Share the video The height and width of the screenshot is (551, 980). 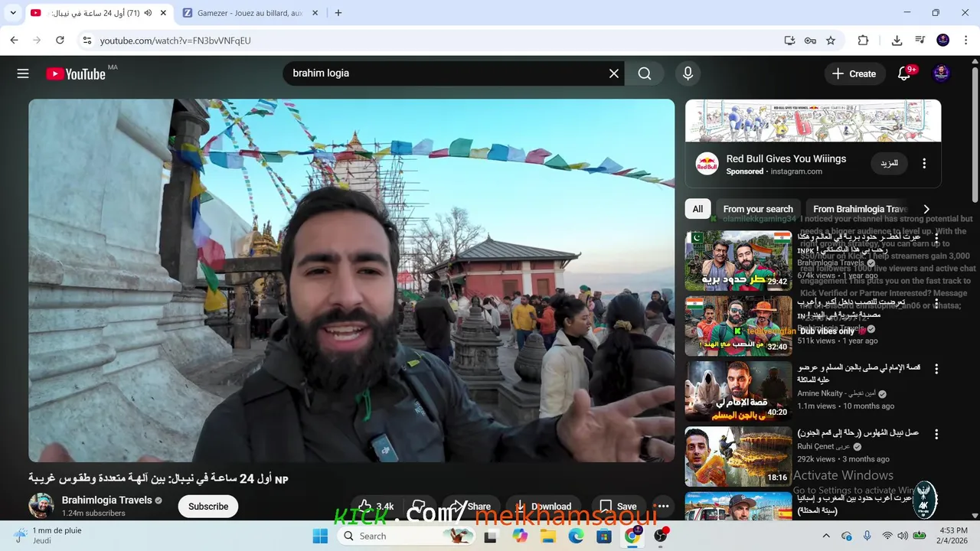470,507
